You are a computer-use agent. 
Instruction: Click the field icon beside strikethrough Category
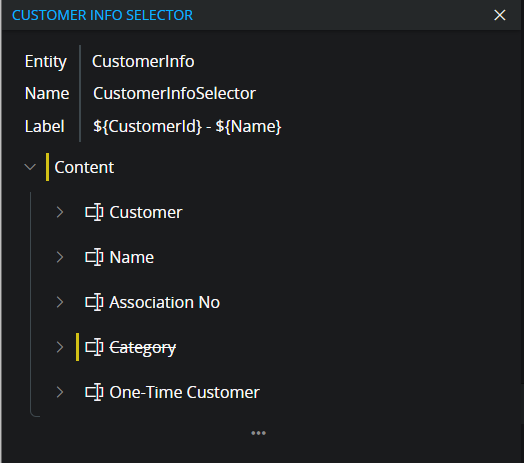tap(94, 347)
